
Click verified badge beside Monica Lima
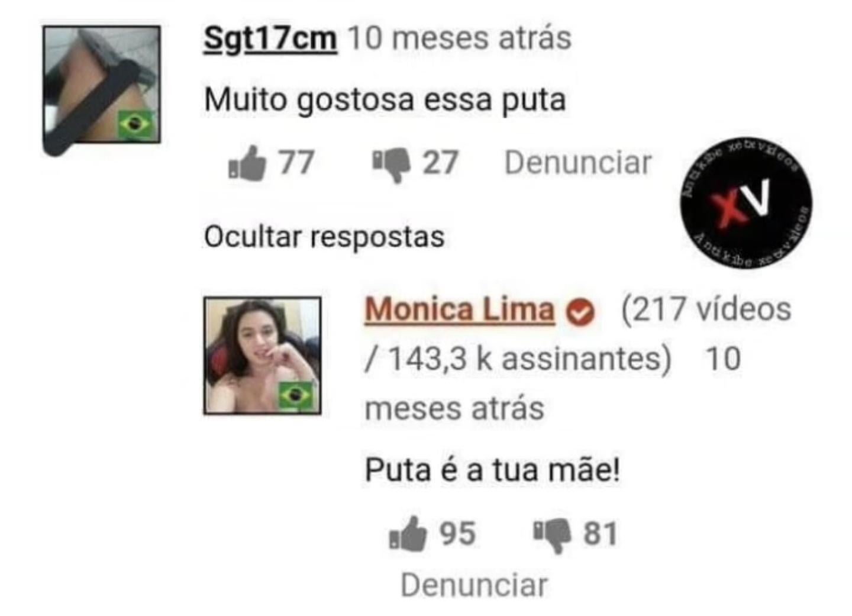580,312
